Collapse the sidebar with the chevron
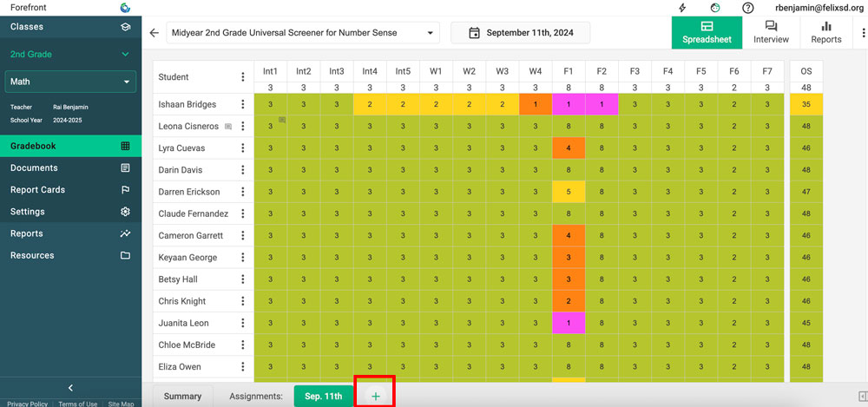 [70, 388]
